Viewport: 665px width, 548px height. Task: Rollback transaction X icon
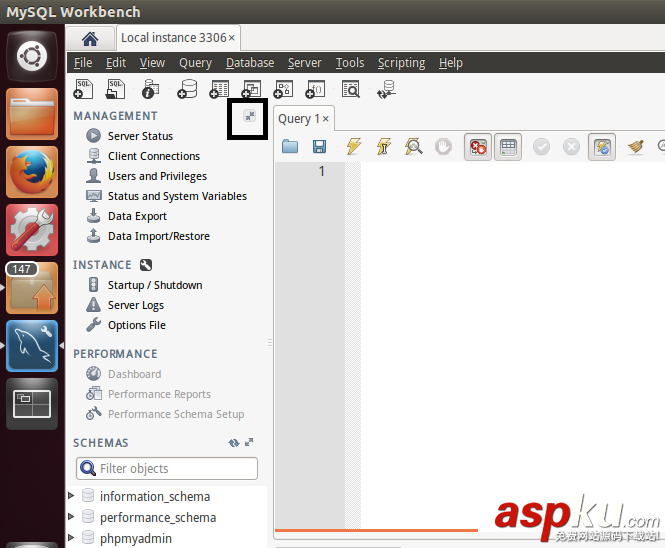click(571, 147)
